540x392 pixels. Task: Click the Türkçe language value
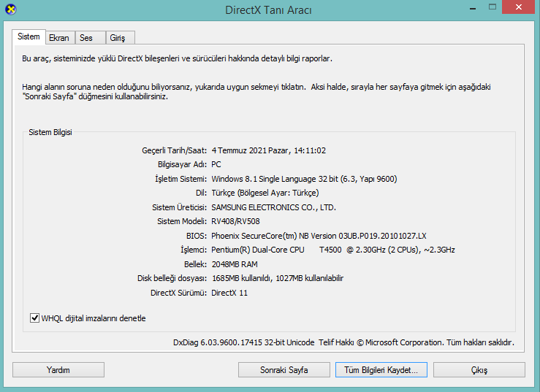[265, 193]
